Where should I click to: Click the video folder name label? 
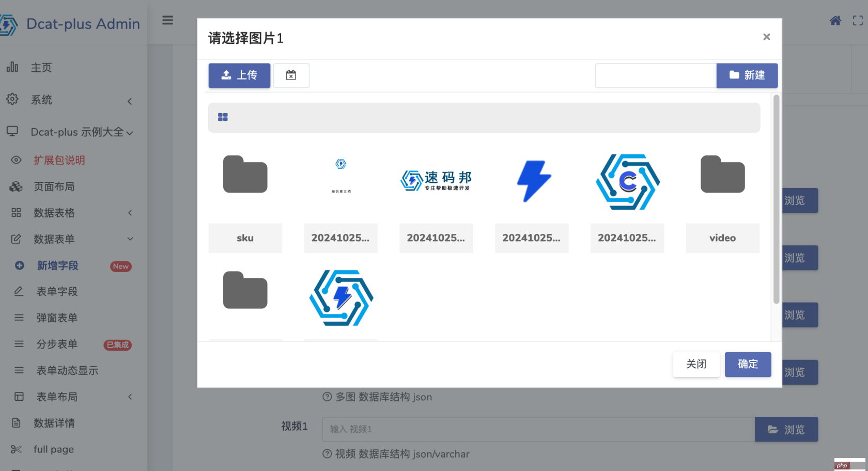(x=722, y=238)
